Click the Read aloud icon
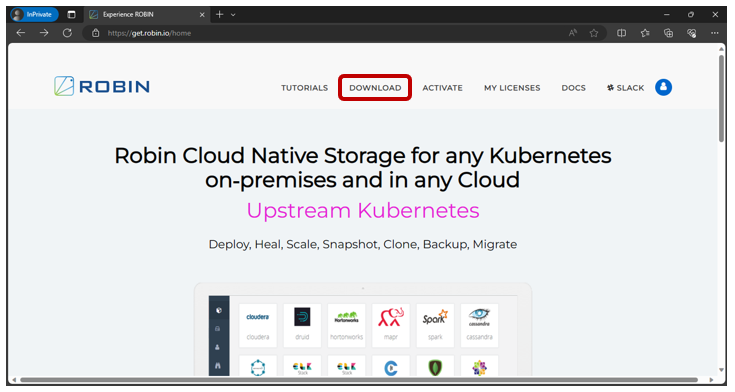The width and height of the screenshot is (735, 392). (573, 33)
